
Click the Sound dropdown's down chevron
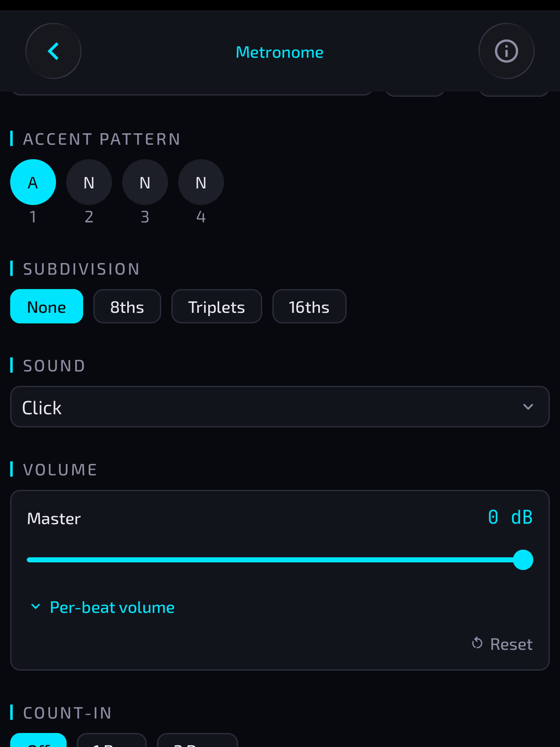coord(528,407)
